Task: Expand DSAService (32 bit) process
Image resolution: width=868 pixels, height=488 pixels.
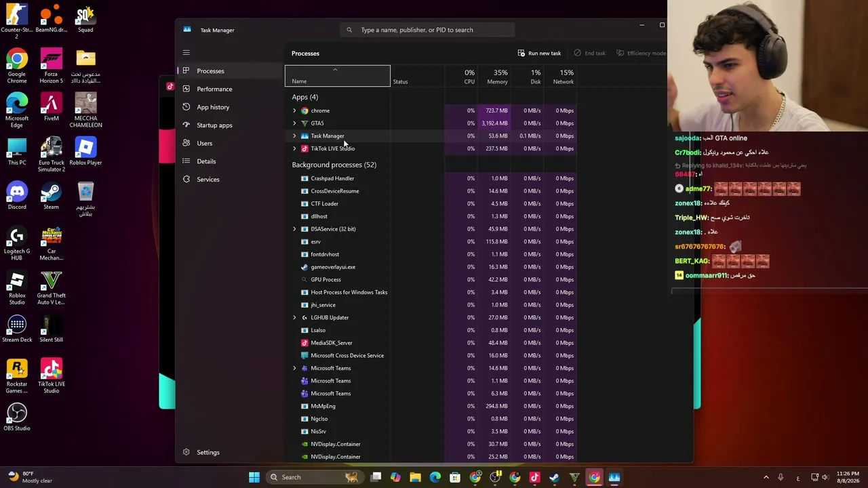Action: (x=294, y=229)
